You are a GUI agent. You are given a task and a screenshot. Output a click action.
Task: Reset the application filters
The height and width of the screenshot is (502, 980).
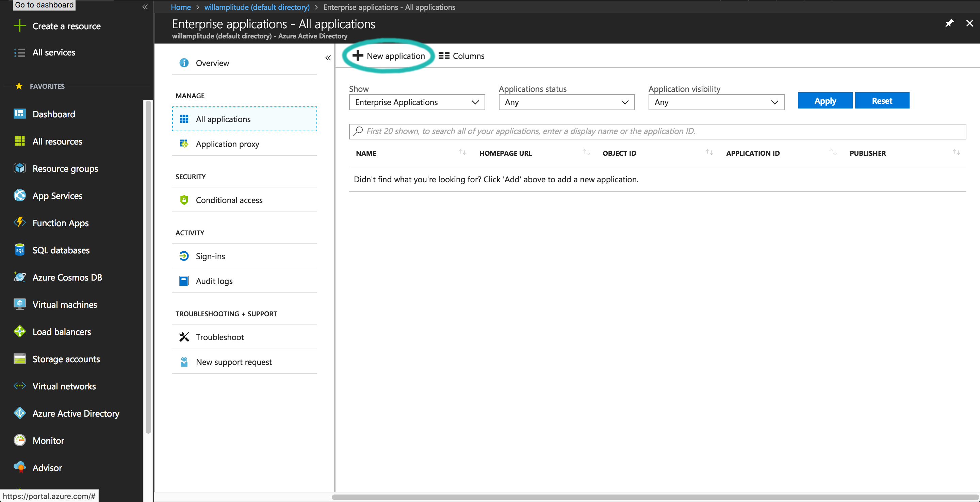(882, 100)
